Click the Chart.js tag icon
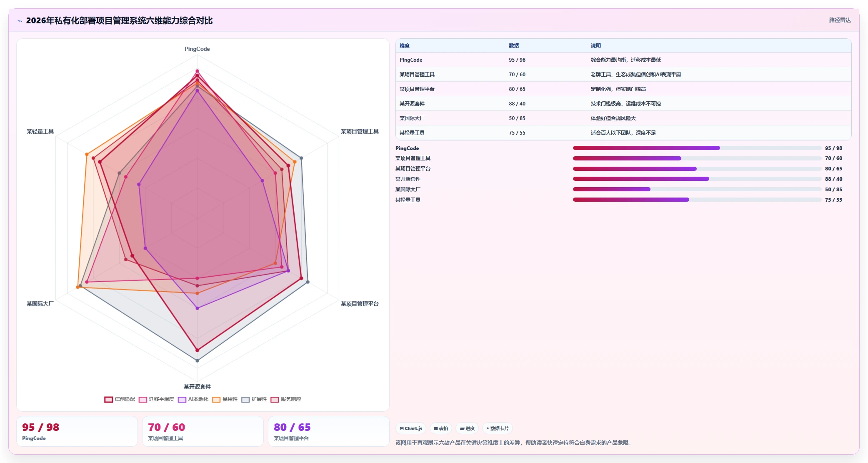The image size is (868, 463). [x=402, y=428]
